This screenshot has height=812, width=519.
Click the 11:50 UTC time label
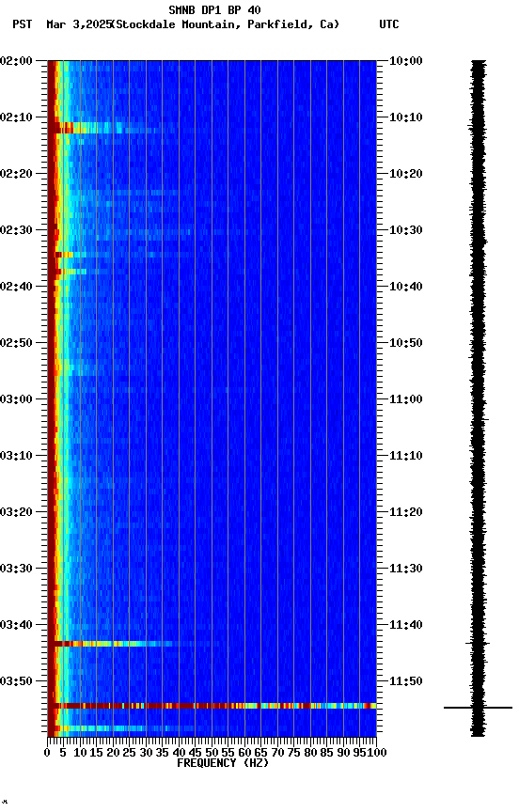(405, 682)
